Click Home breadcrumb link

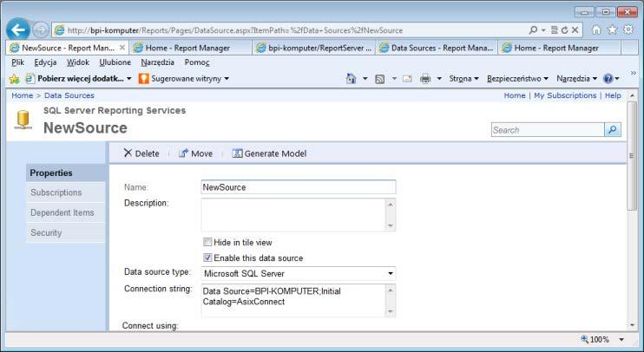23,95
